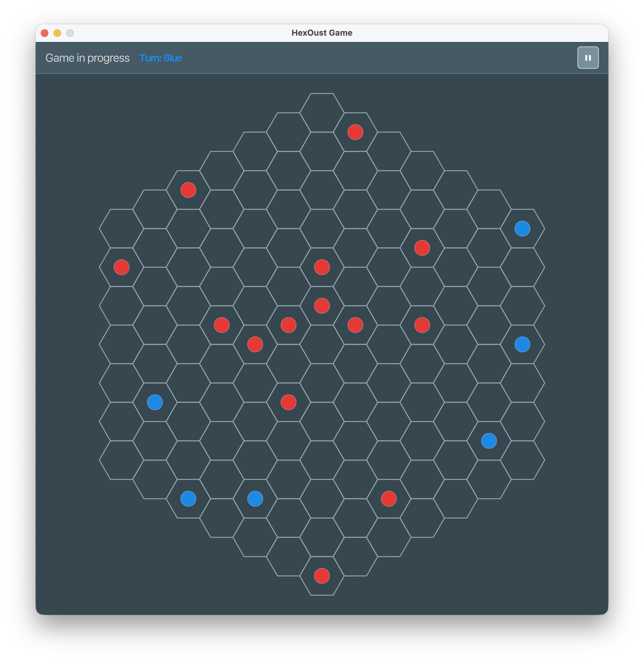Select the lone red stone on the far-left side
Viewport: 644px width, 662px height.
(121, 267)
